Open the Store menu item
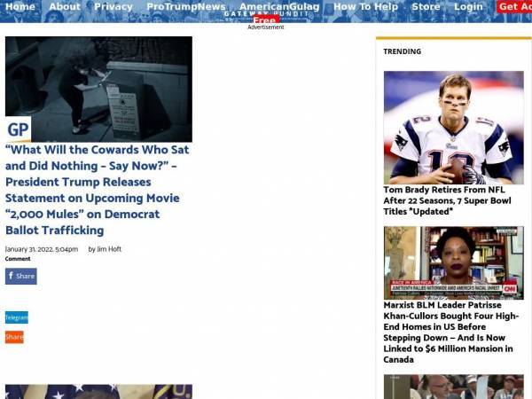 [426, 7]
